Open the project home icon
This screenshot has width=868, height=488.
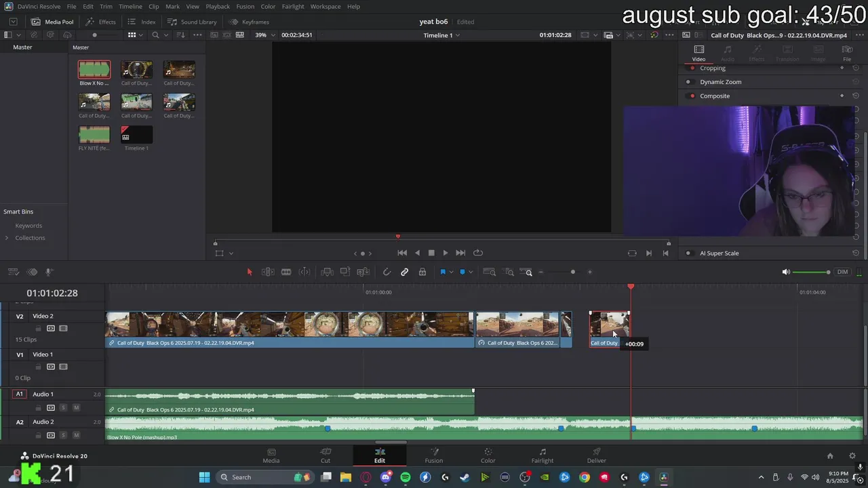coord(830,456)
